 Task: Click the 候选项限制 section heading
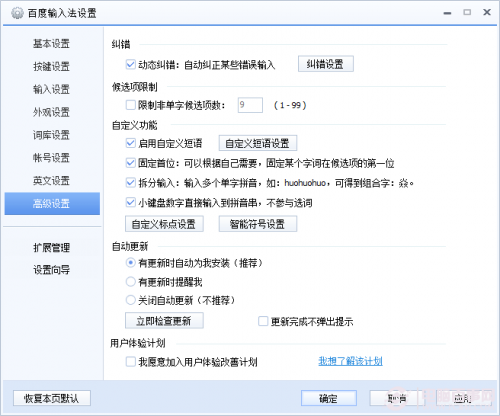pos(134,87)
